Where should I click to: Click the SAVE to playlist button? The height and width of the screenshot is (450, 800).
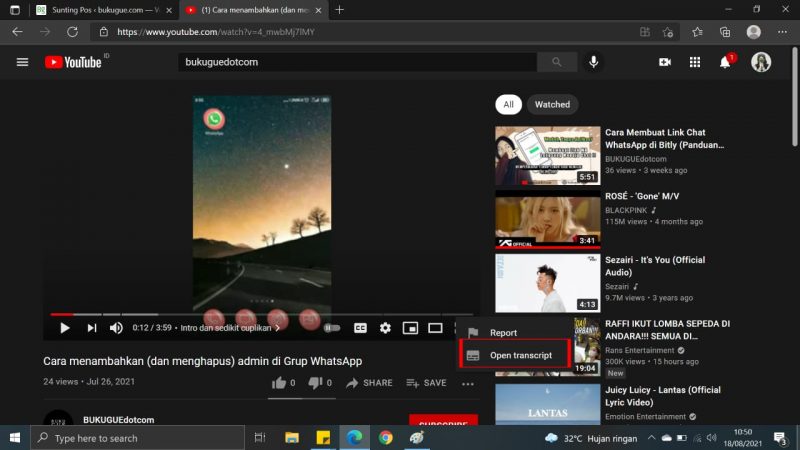[x=427, y=383]
